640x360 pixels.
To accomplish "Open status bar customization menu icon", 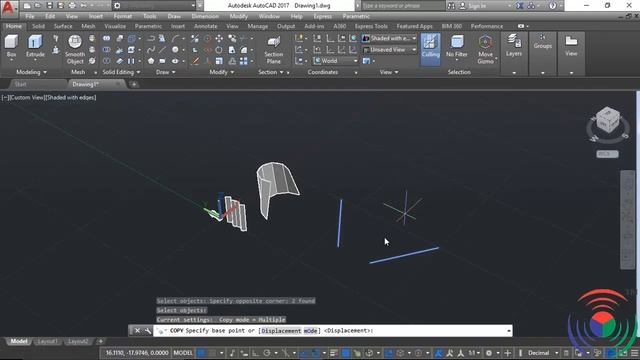I will click(635, 353).
